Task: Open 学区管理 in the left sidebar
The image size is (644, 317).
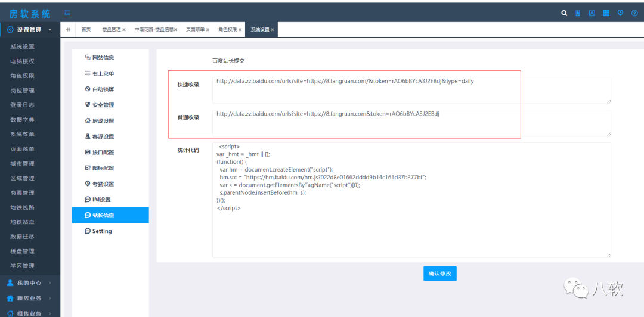Action: pyautogui.click(x=22, y=266)
